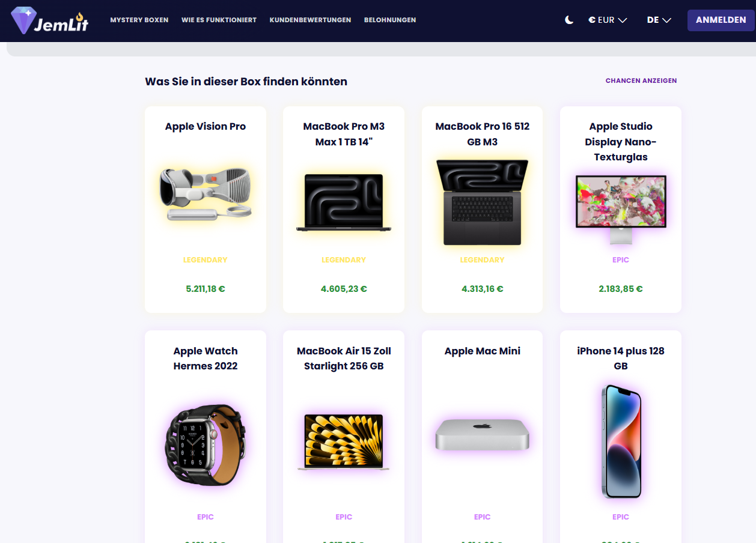The image size is (756, 543).
Task: Select the iPhone 14 plus image
Action: 621,441
